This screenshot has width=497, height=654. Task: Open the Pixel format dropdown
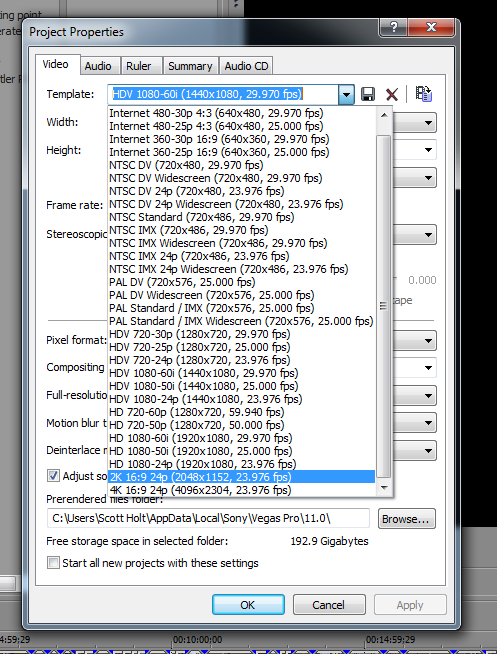pyautogui.click(x=428, y=341)
